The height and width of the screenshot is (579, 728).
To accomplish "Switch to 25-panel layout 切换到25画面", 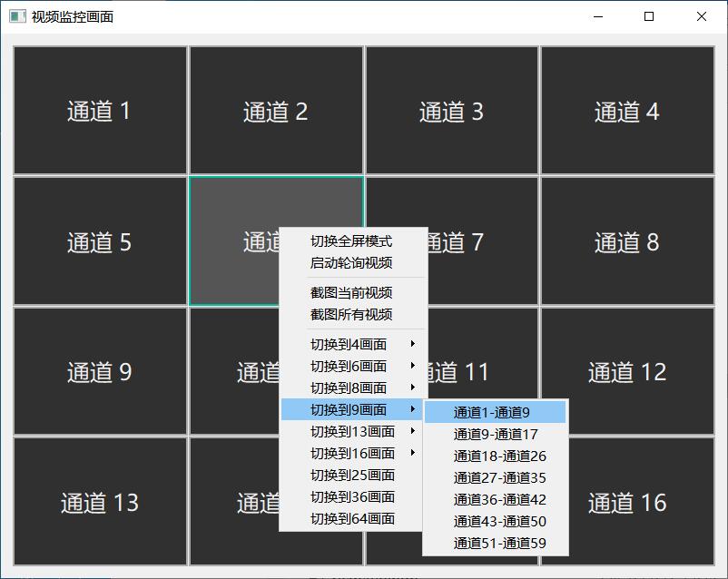I will click(x=351, y=476).
